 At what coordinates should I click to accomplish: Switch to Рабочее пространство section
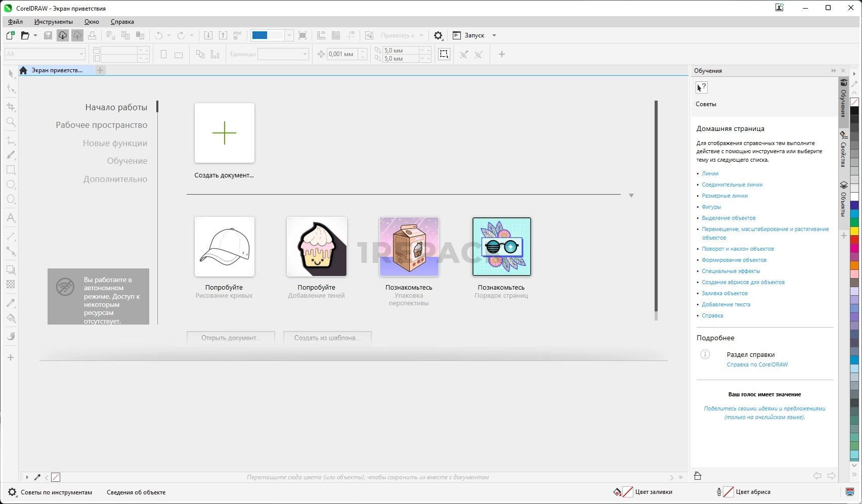101,125
